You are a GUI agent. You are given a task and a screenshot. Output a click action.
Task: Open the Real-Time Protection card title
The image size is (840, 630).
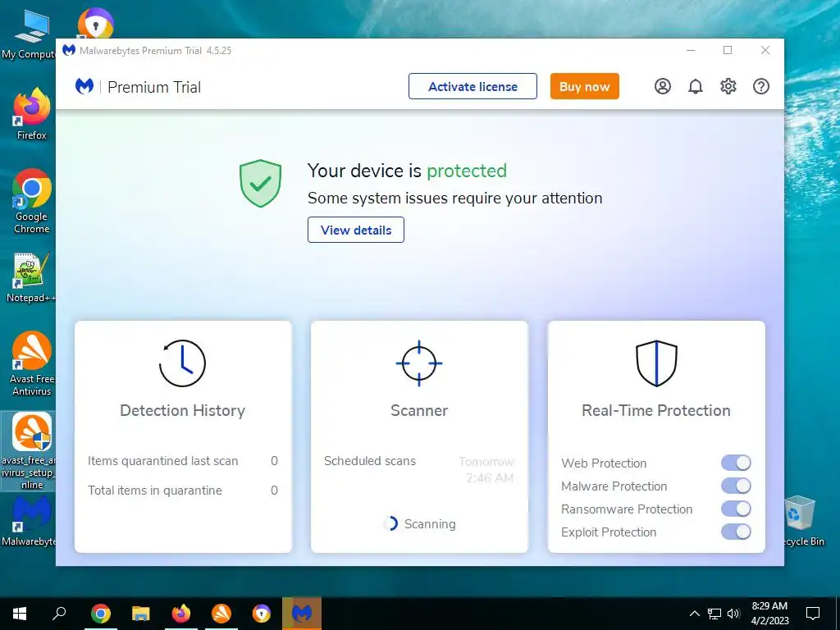656,410
